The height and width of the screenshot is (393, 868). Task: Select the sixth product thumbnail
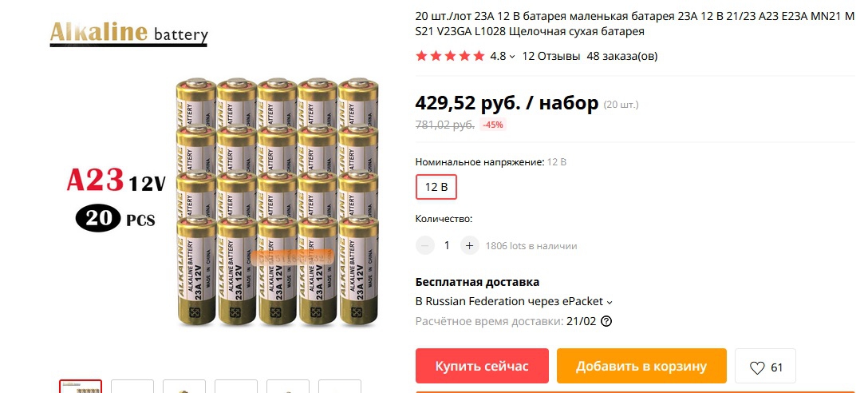(340, 387)
